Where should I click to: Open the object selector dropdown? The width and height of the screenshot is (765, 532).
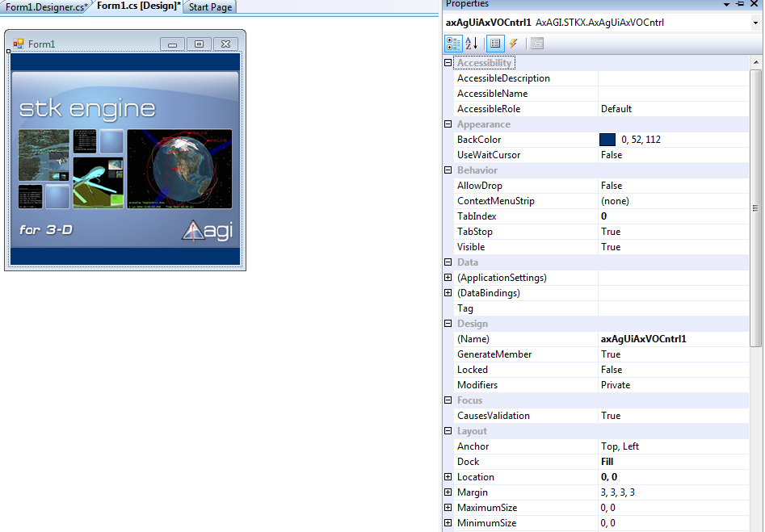tap(754, 23)
